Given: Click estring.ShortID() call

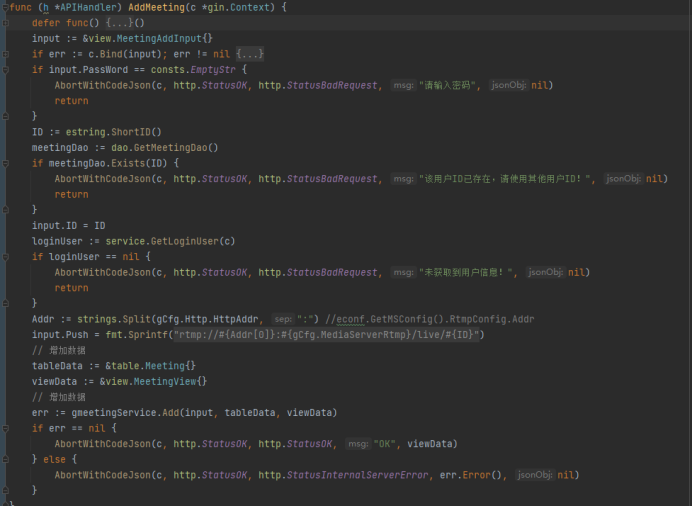Looking at the screenshot, I should [113, 132].
